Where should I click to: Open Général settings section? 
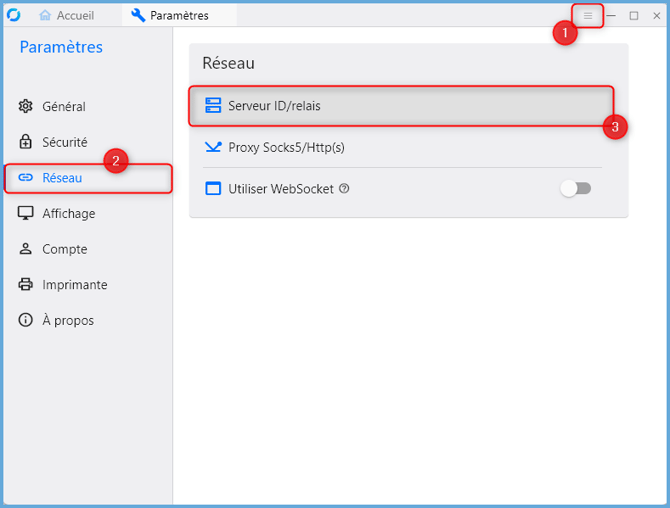(88, 106)
